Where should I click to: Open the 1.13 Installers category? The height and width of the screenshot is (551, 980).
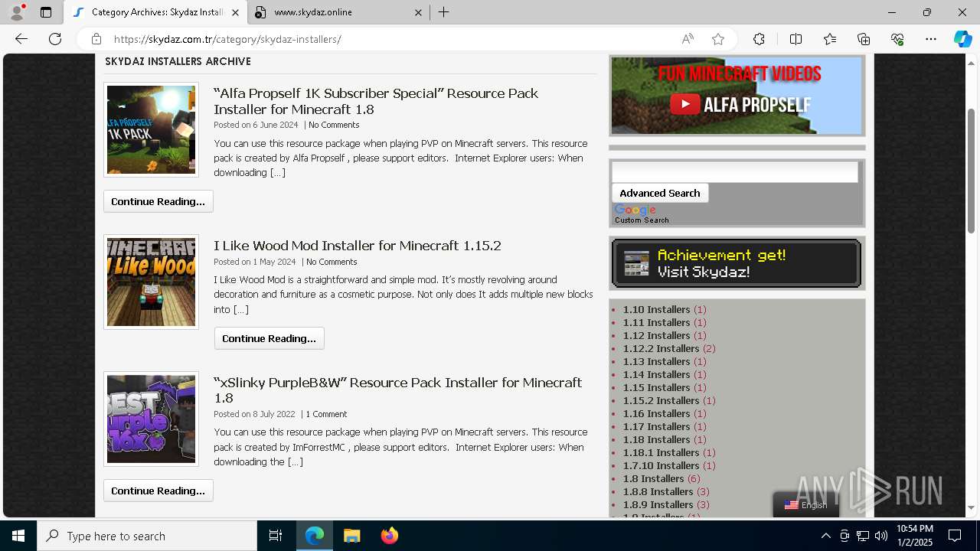pyautogui.click(x=656, y=361)
